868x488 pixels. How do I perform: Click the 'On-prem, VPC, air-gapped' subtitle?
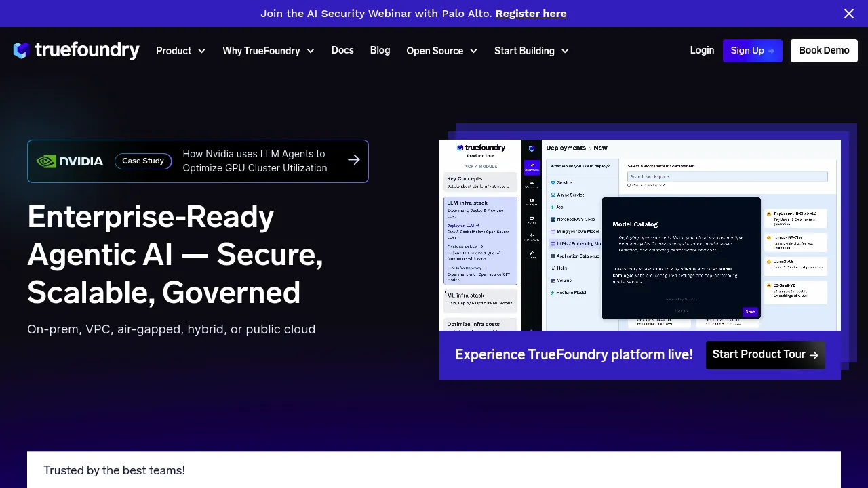[172, 329]
